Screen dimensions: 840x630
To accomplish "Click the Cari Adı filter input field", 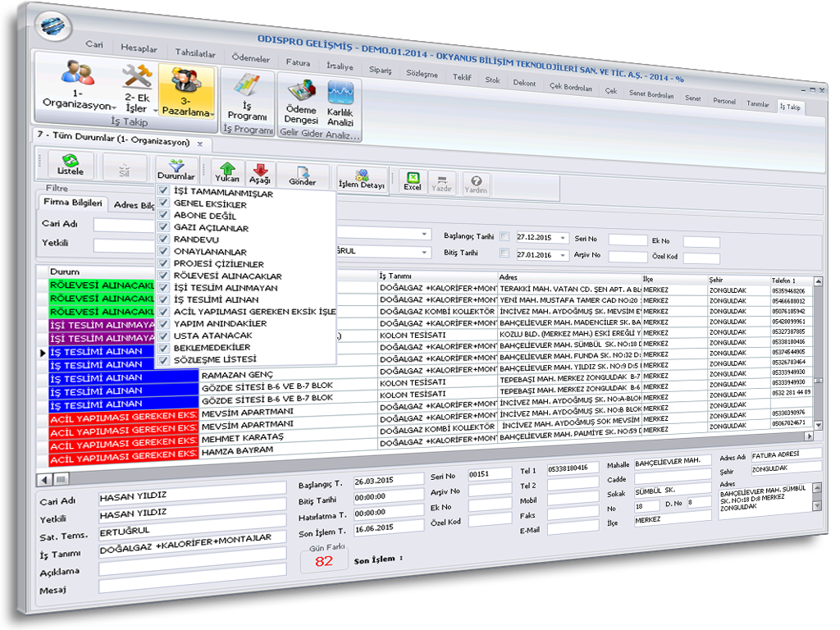I will click(x=125, y=225).
